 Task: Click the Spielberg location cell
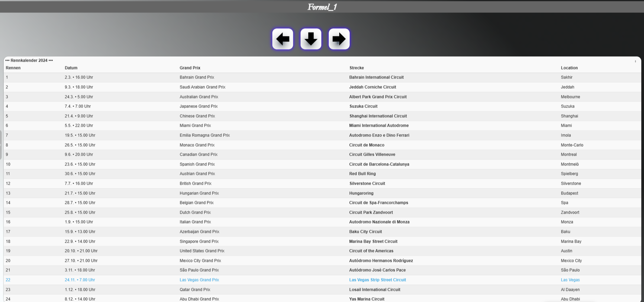tap(569, 174)
